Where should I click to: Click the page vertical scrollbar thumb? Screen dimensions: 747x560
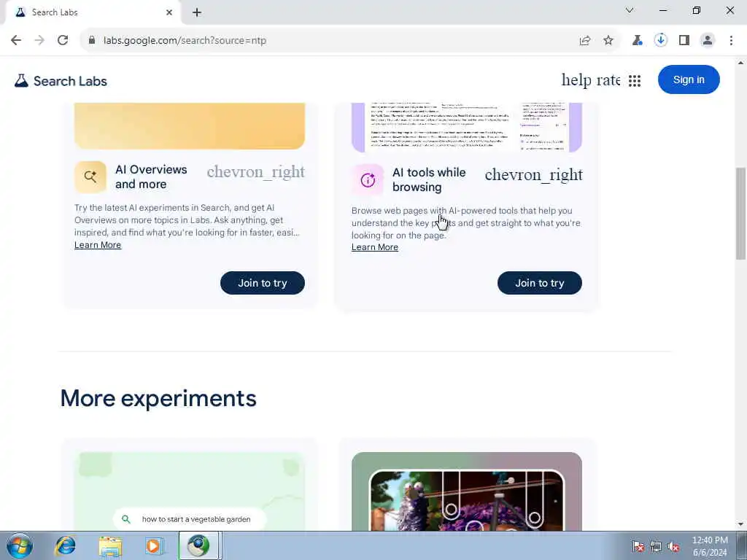(740, 214)
